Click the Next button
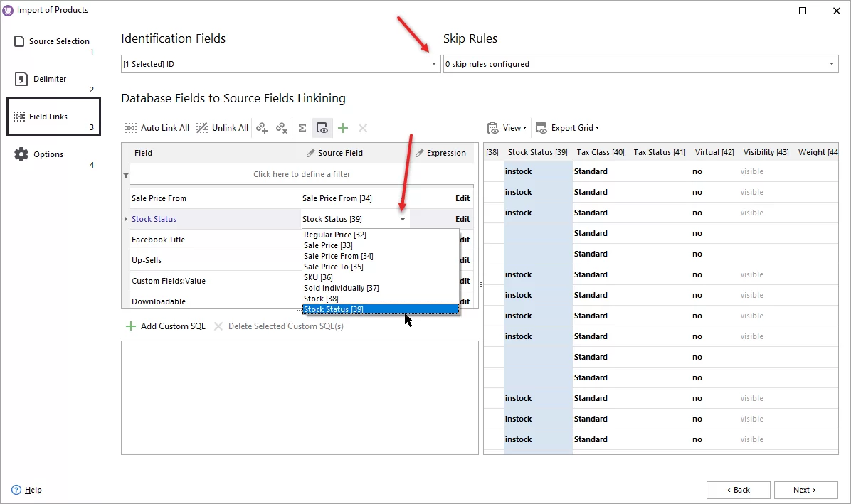 [805, 490]
